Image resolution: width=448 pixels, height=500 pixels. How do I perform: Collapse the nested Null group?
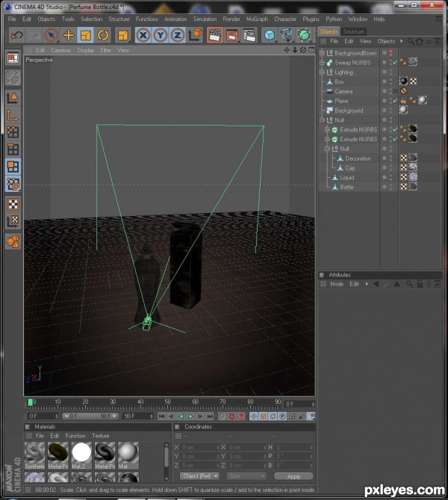tap(327, 149)
